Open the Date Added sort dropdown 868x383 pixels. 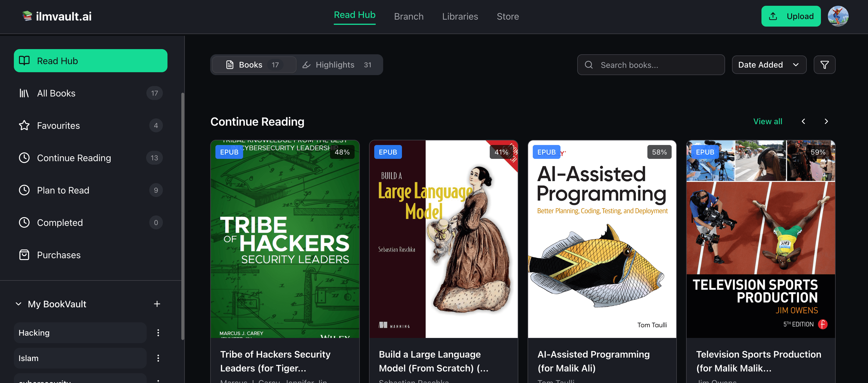tap(769, 65)
